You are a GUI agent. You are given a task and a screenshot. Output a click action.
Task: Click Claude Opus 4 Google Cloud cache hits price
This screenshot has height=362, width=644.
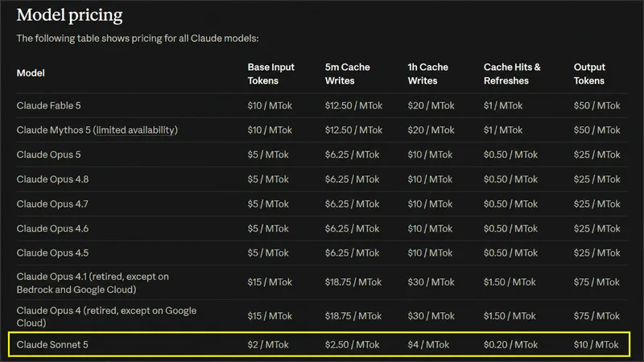(510, 316)
